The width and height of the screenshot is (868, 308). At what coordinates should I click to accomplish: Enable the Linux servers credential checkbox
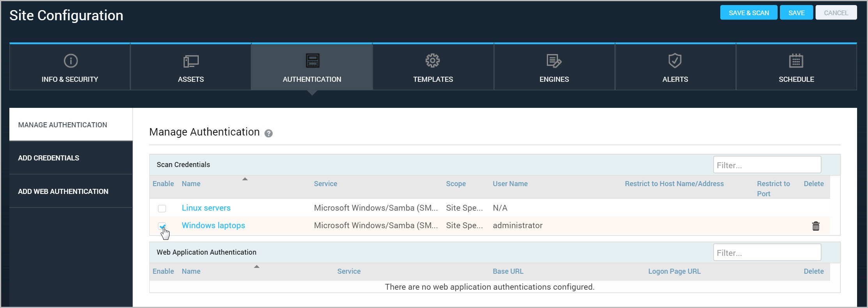pos(162,209)
